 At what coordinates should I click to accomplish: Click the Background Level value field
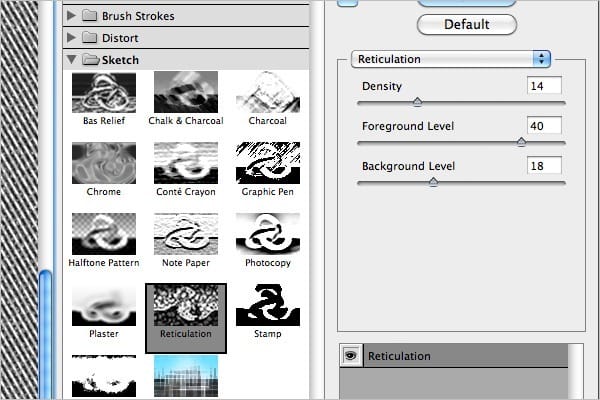(x=543, y=166)
